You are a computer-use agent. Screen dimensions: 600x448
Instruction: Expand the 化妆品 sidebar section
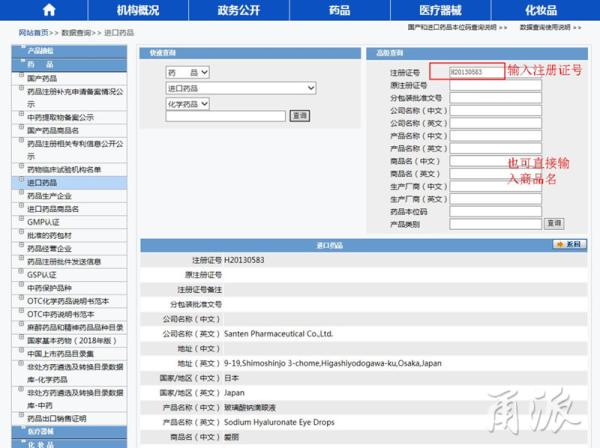click(69, 444)
